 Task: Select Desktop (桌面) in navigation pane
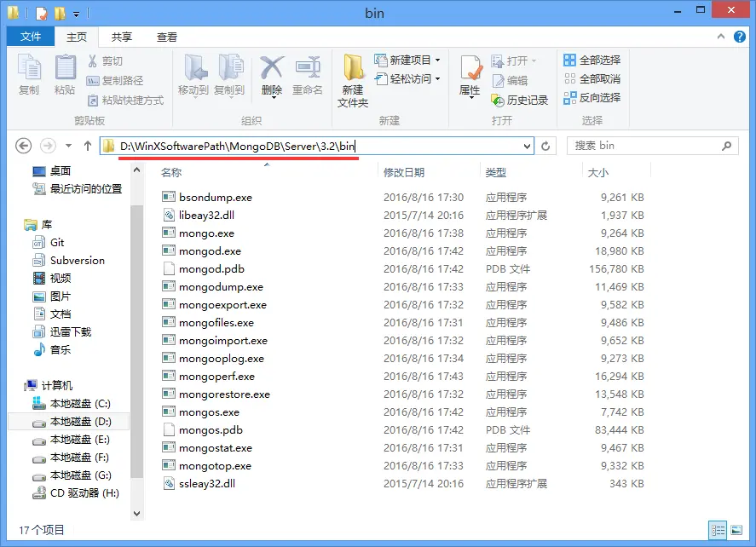tap(52, 171)
